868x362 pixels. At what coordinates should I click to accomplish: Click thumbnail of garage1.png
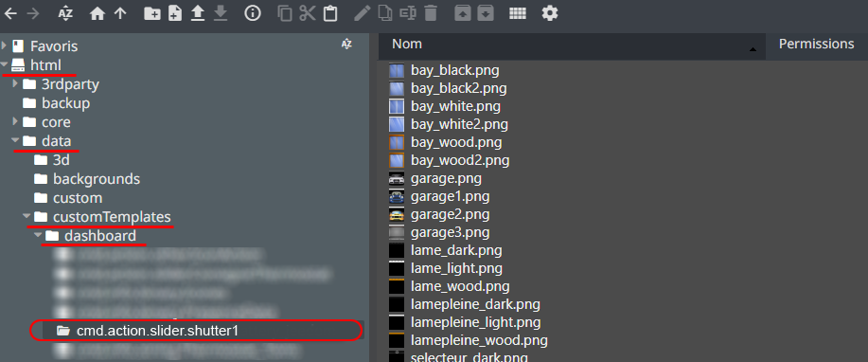[397, 196]
